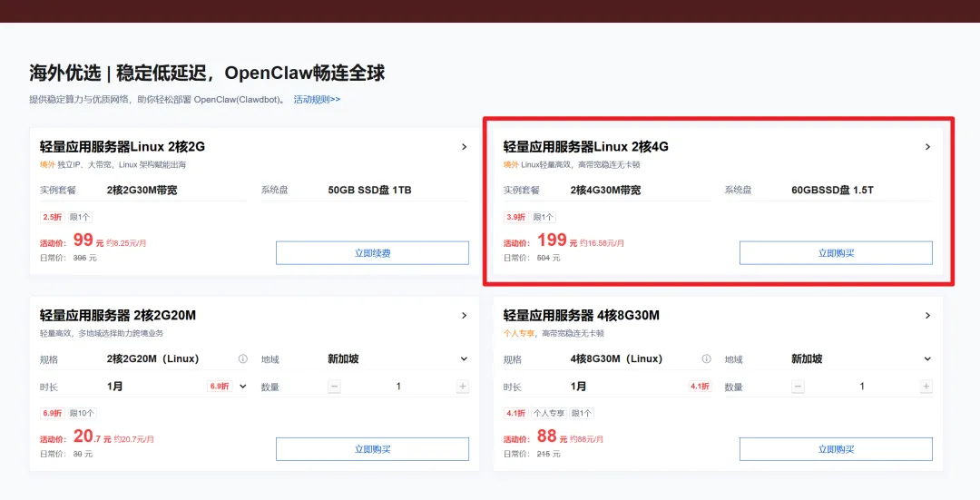This screenshot has width=980, height=500.
Task: Click 2核2G30M带宽 package value
Action: point(142,190)
